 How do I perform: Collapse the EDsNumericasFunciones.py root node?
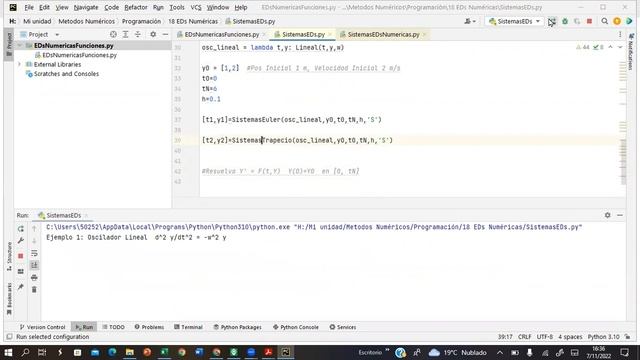20,46
